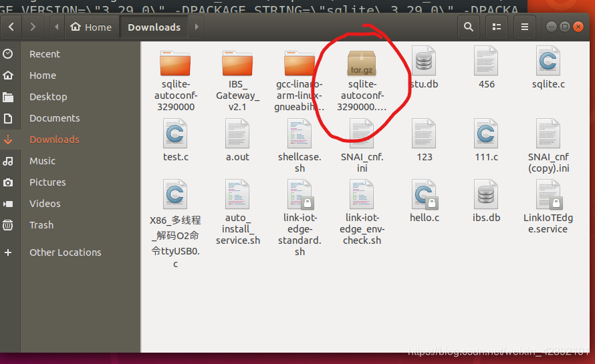The height and width of the screenshot is (364, 595).
Task: Open the hamburger options menu
Action: (x=525, y=27)
